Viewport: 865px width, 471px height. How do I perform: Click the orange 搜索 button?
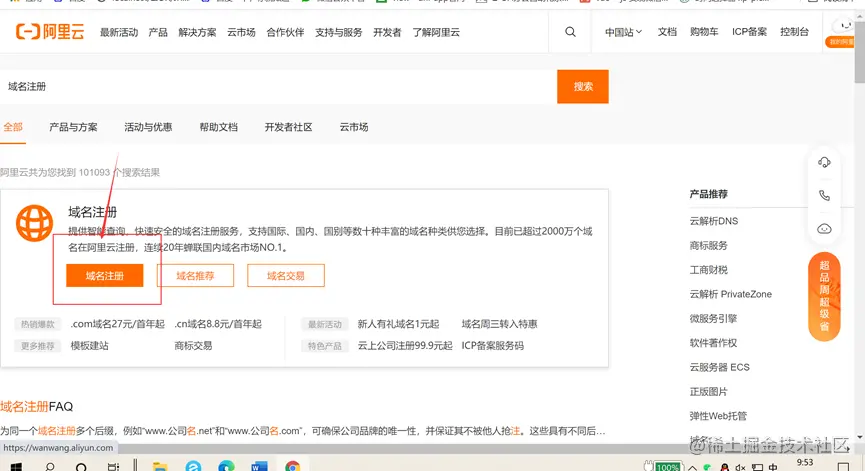click(583, 87)
